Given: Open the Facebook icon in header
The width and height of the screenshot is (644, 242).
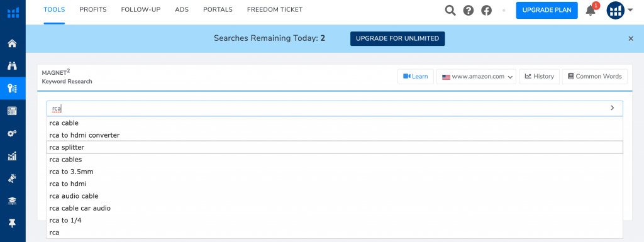Looking at the screenshot, I should pyautogui.click(x=486, y=11).
